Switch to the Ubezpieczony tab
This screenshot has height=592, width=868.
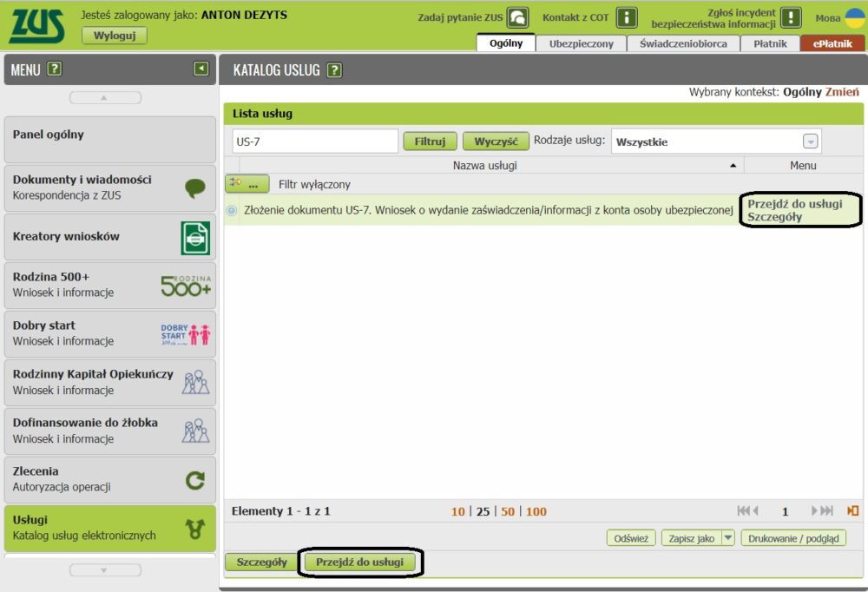[581, 43]
